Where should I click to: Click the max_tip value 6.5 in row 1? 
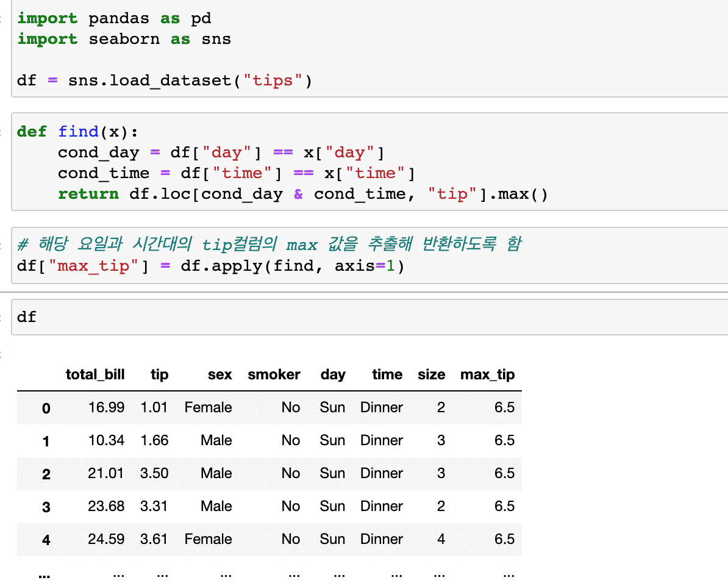tap(504, 440)
